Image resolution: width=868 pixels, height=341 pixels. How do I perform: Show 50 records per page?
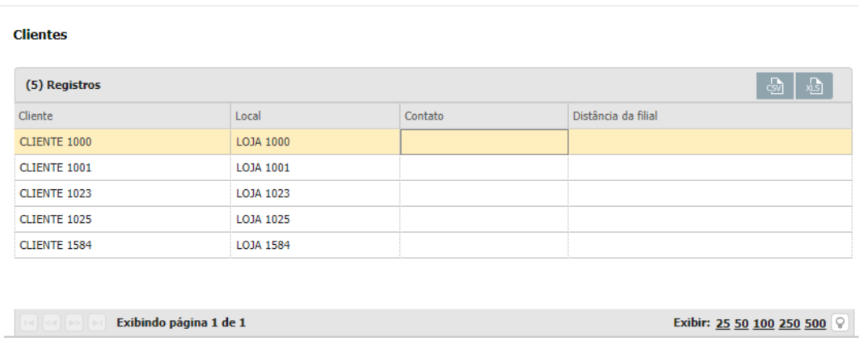click(741, 324)
